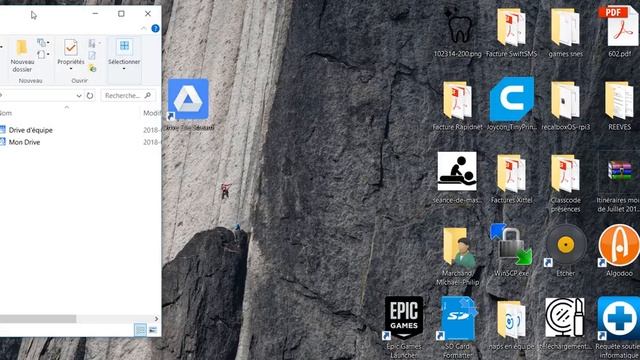The image size is (640, 360).
Task: Select the Mon Drive entry
Action: 24,142
